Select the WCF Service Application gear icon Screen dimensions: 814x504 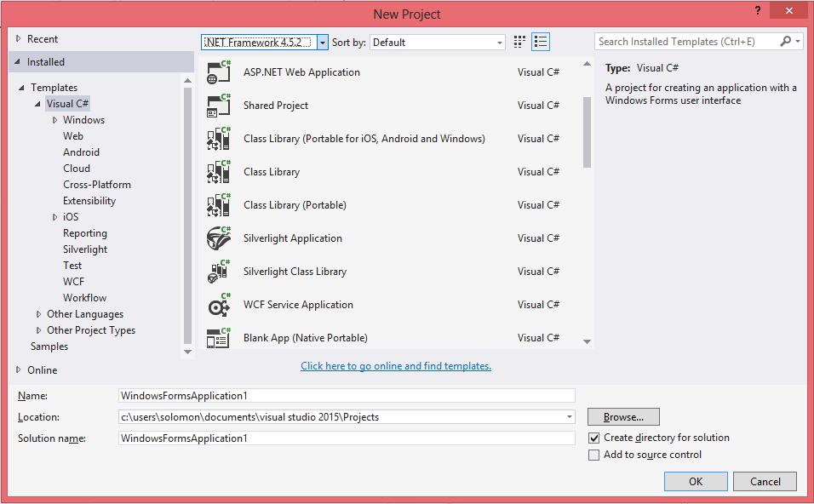[x=219, y=305]
